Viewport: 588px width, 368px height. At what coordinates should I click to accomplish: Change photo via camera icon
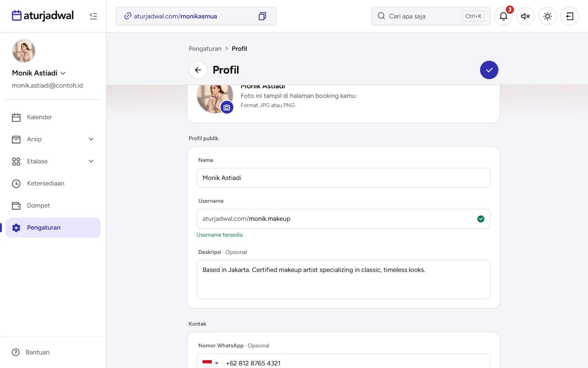(x=227, y=107)
